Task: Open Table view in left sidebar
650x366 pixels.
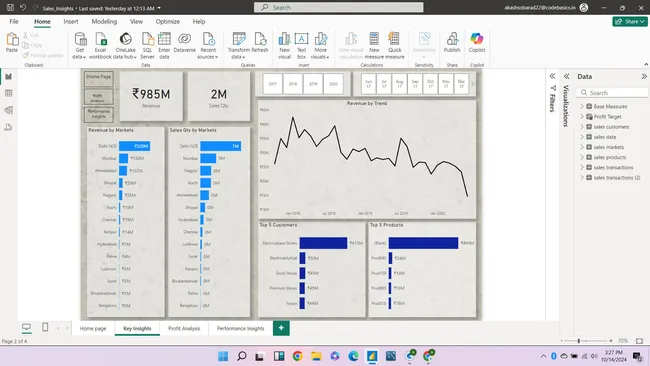Action: point(8,93)
